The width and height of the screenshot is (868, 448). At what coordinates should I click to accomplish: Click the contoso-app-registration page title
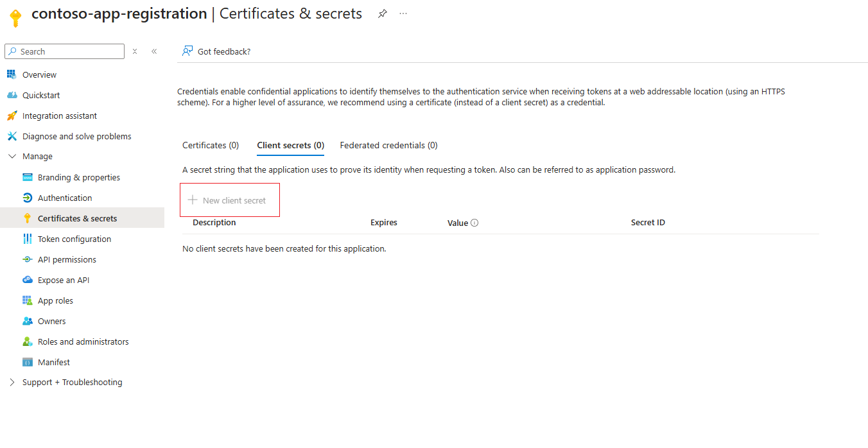119,13
